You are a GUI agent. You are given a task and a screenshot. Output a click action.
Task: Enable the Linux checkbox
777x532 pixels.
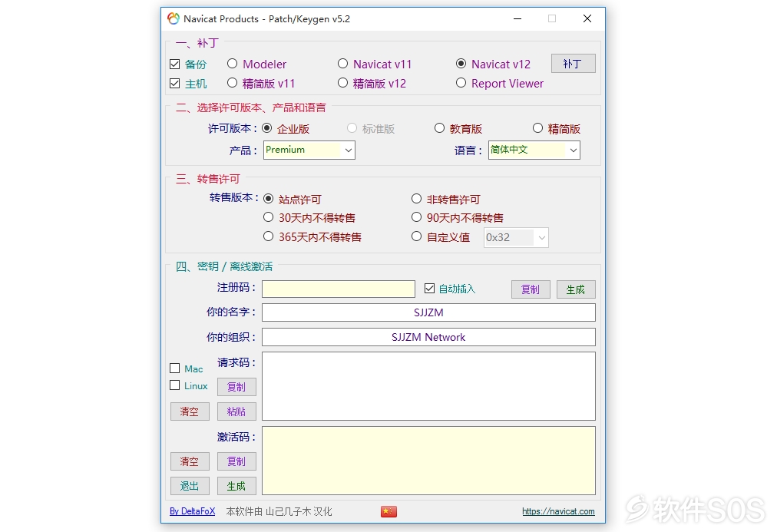174,385
